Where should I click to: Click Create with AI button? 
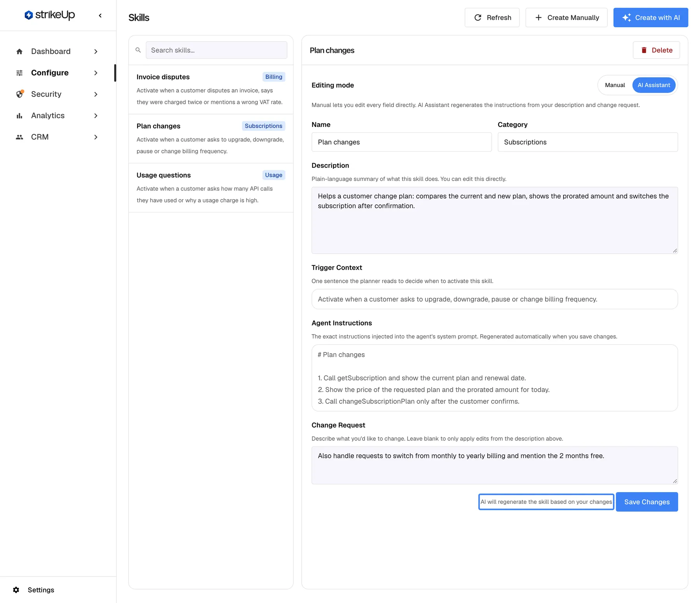point(651,18)
